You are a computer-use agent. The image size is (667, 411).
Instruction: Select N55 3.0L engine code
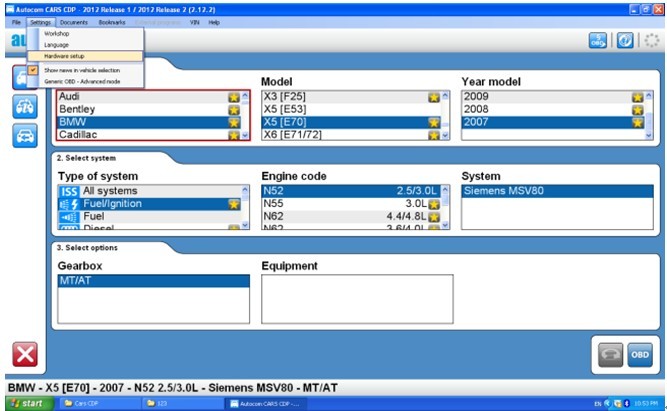351,204
